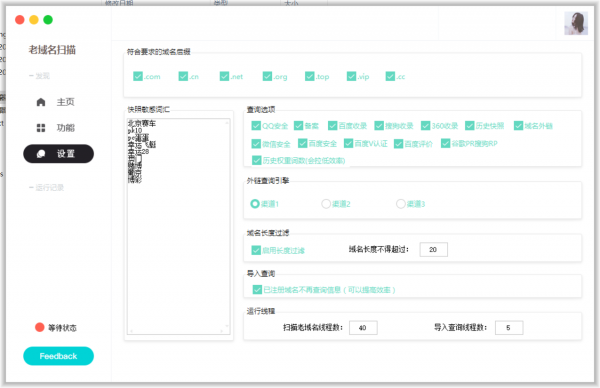Select the 渠道3 radio button

pyautogui.click(x=401, y=204)
